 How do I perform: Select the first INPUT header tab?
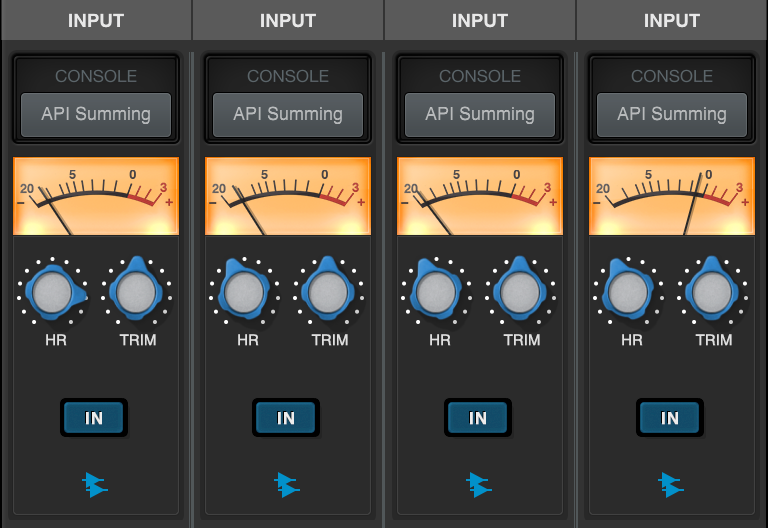96,20
